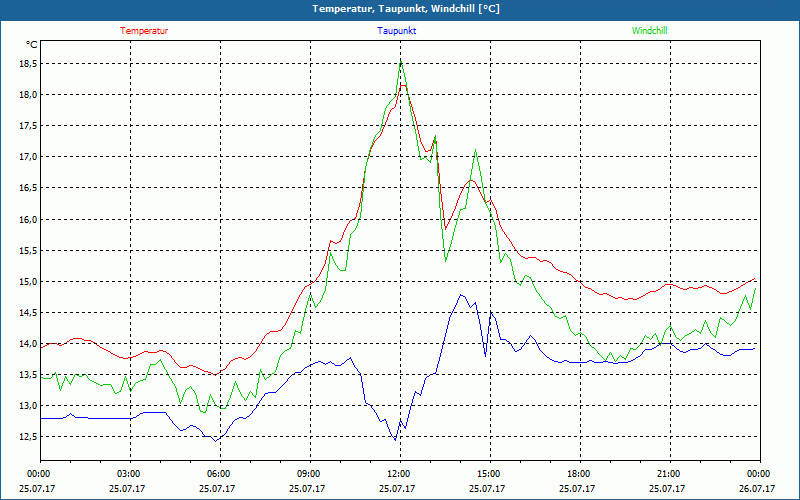Select the 06:00 time axis label

coord(219,474)
